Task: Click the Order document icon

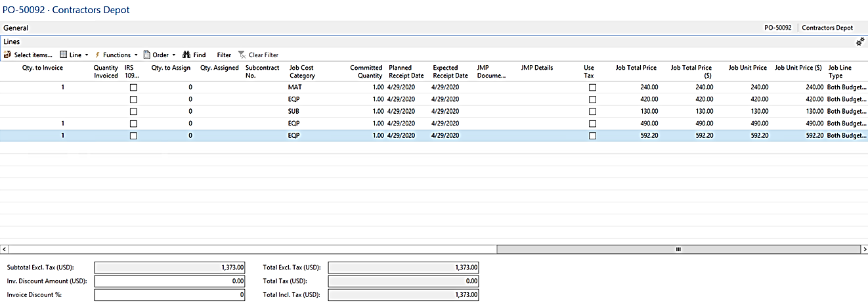Action: tap(147, 55)
